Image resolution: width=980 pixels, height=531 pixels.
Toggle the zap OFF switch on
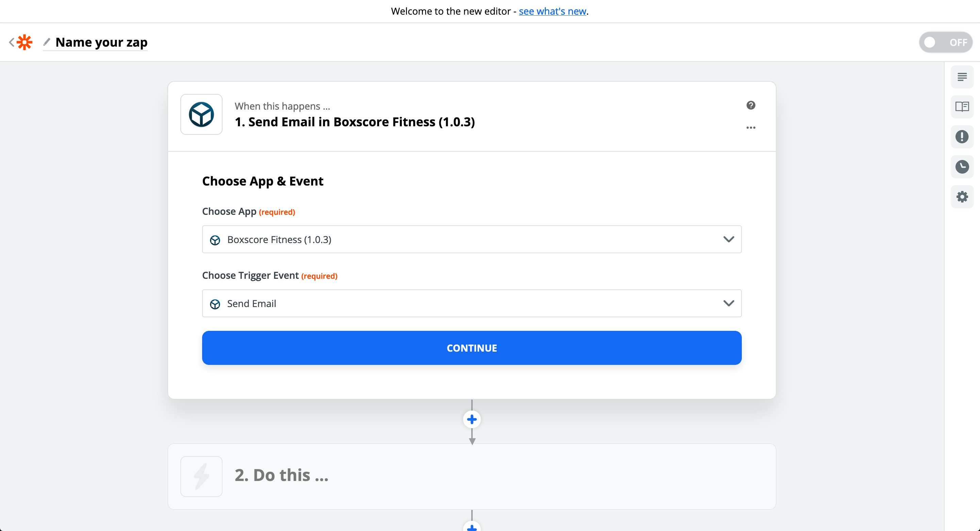946,42
